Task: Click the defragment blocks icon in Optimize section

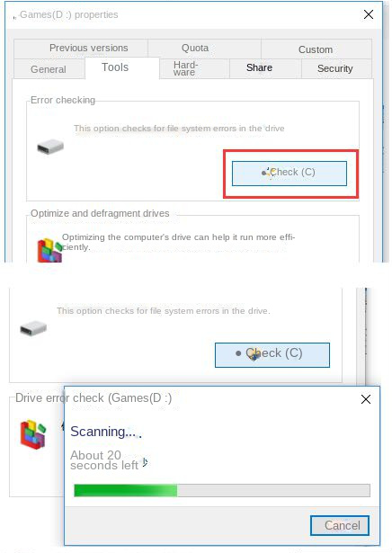Action: (x=49, y=250)
